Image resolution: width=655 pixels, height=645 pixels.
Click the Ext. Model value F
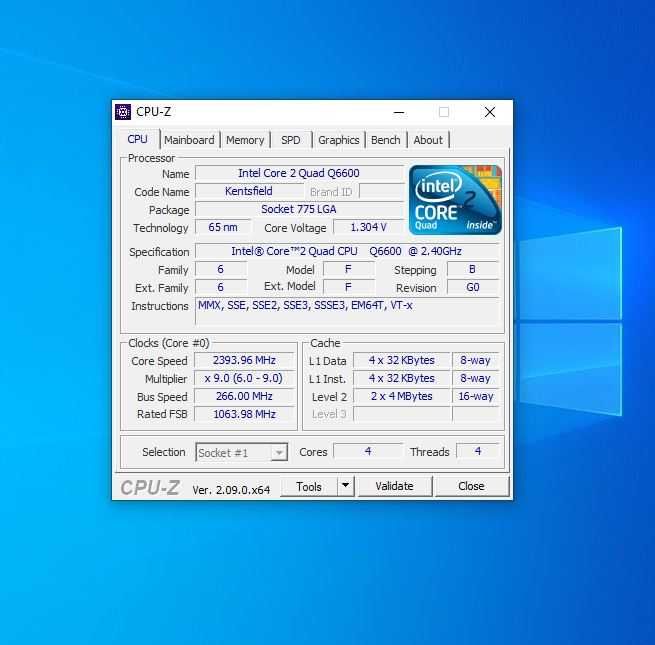348,287
